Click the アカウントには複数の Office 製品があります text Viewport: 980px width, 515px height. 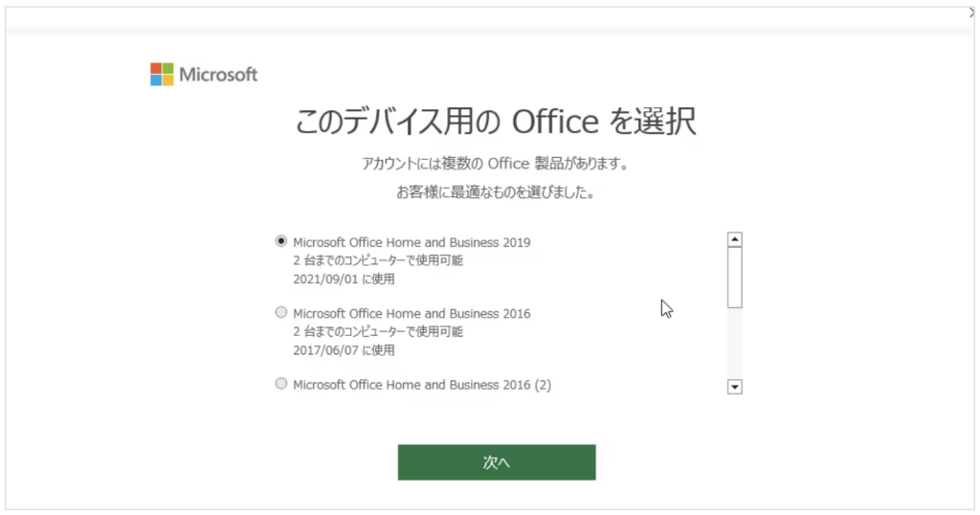click(495, 164)
